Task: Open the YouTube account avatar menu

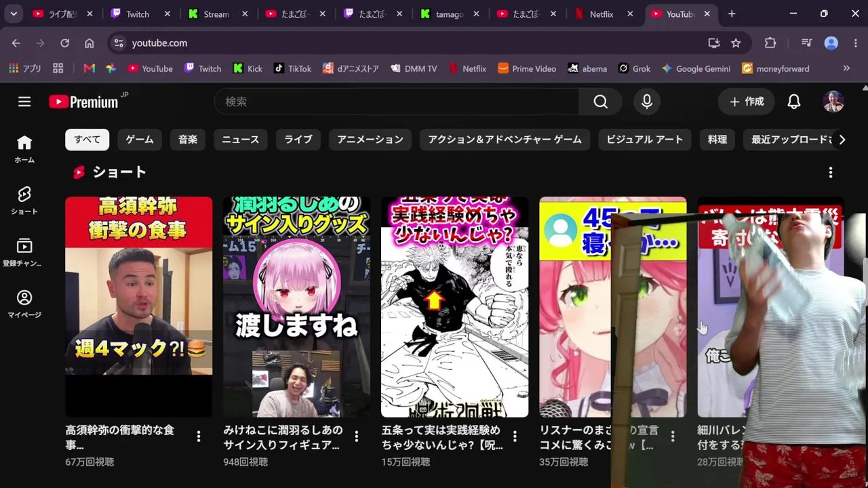Action: tap(833, 102)
